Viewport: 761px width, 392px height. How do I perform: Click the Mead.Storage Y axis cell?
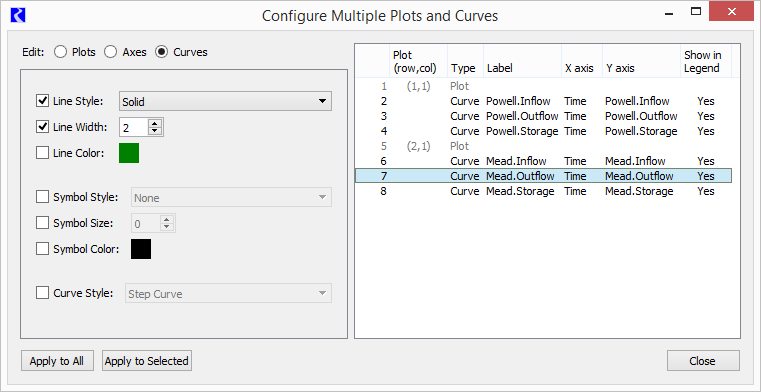click(639, 191)
